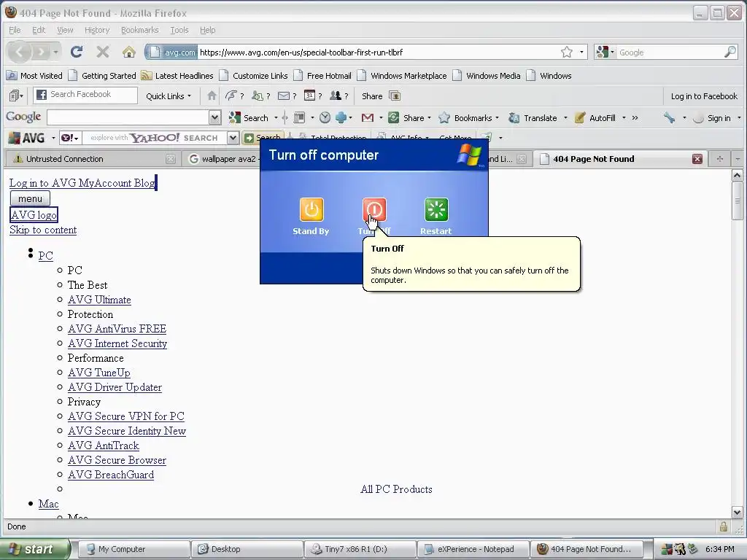This screenshot has width=747, height=560.
Task: Close the 404 Page Not Found tab
Action: 697,159
